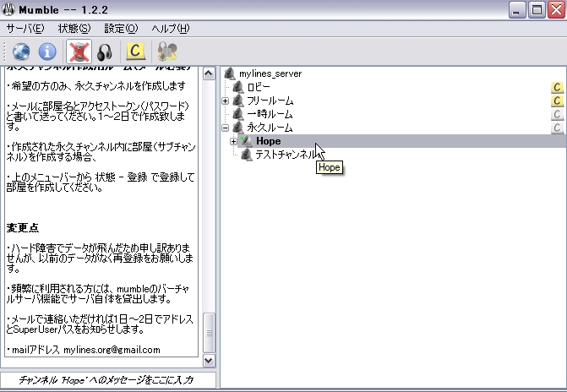Click the message input for channel Hope
The image size is (567, 392).
tap(108, 379)
